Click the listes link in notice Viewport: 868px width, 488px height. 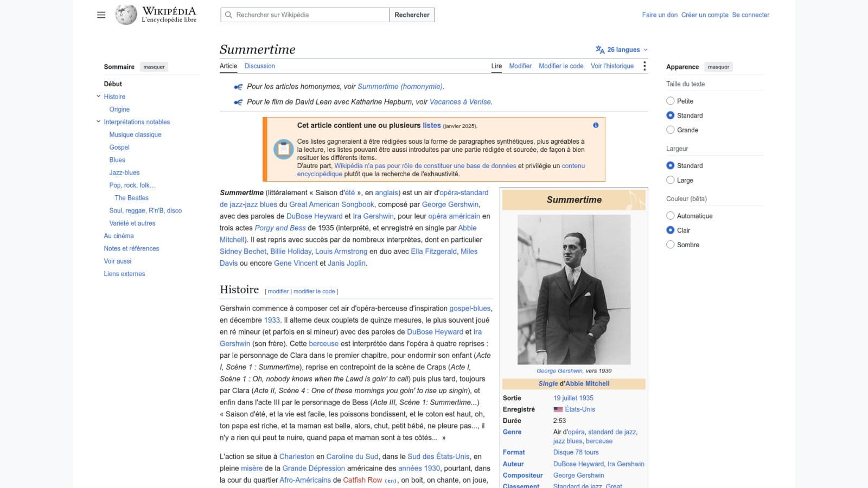432,125
